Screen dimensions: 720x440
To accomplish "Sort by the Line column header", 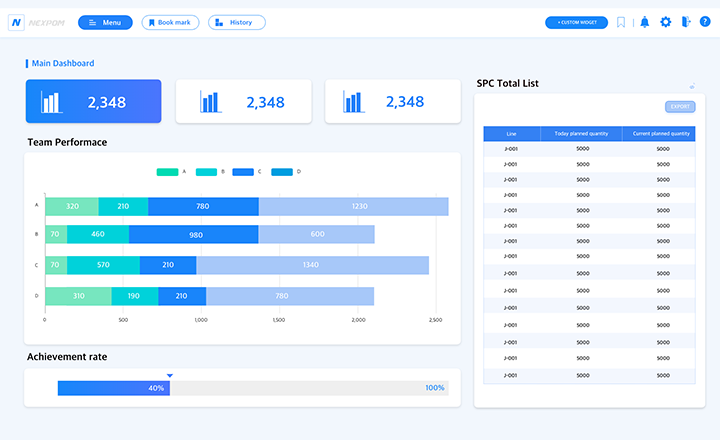I will coord(511,133).
